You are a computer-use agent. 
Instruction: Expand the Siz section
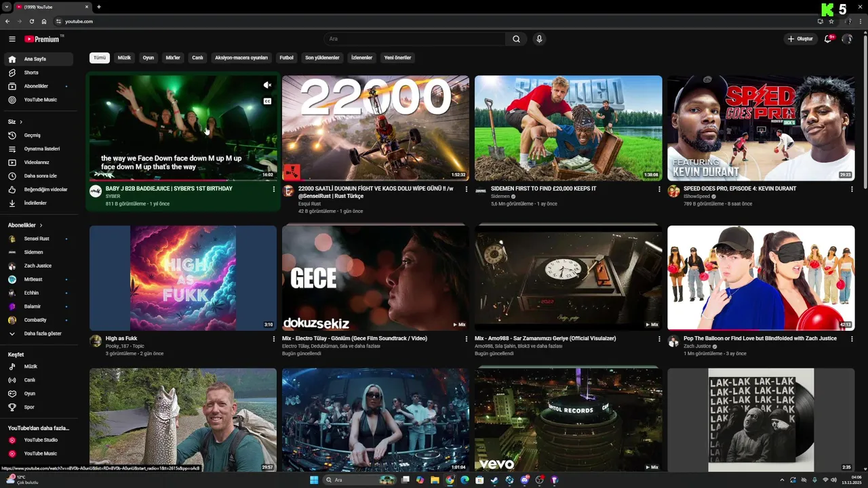coord(15,121)
